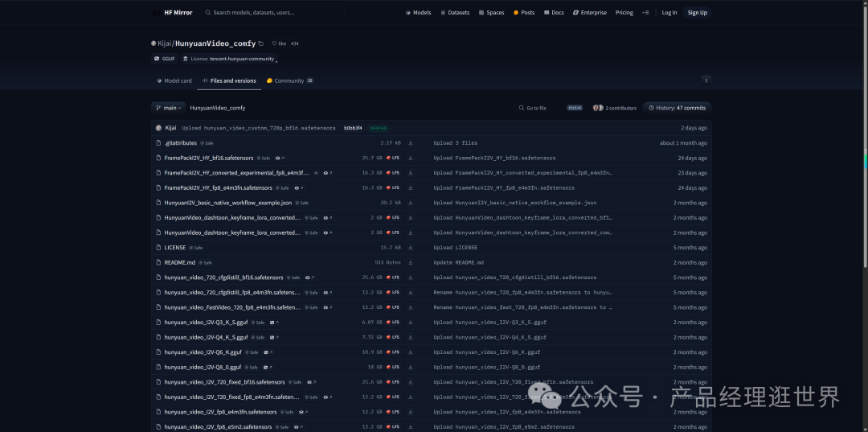Viewport: 868px width, 432px height.
Task: Click the Log In link
Action: [x=669, y=12]
